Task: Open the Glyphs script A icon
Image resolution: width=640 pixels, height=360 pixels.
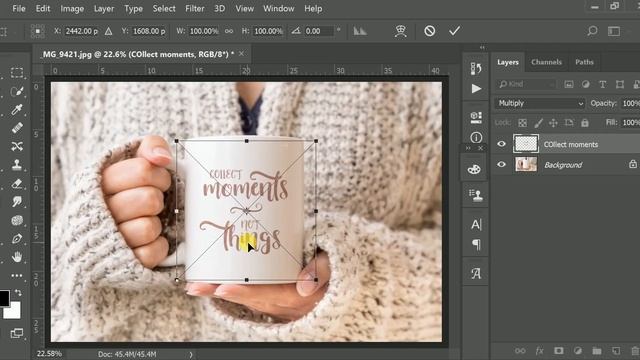Action: pos(476,273)
